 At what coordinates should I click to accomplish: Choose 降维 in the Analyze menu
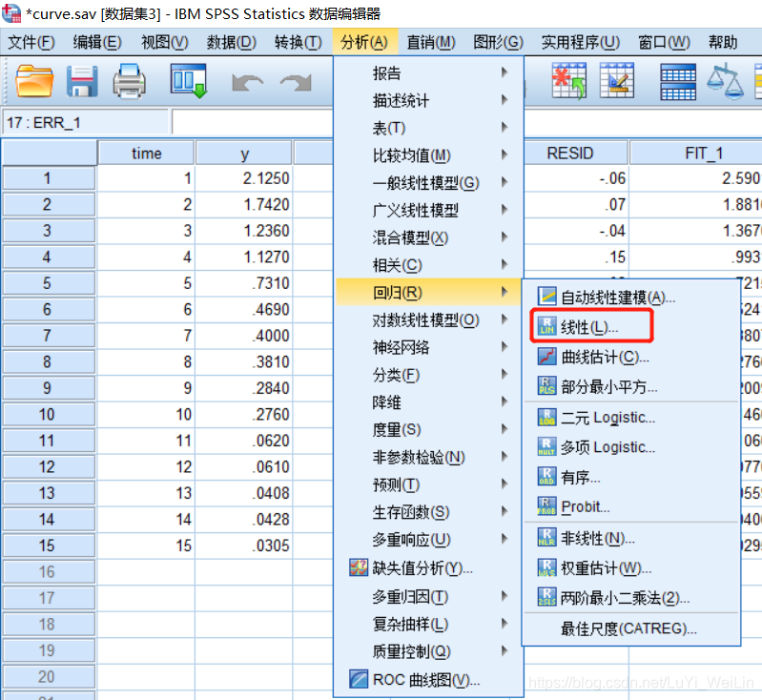pyautogui.click(x=428, y=402)
